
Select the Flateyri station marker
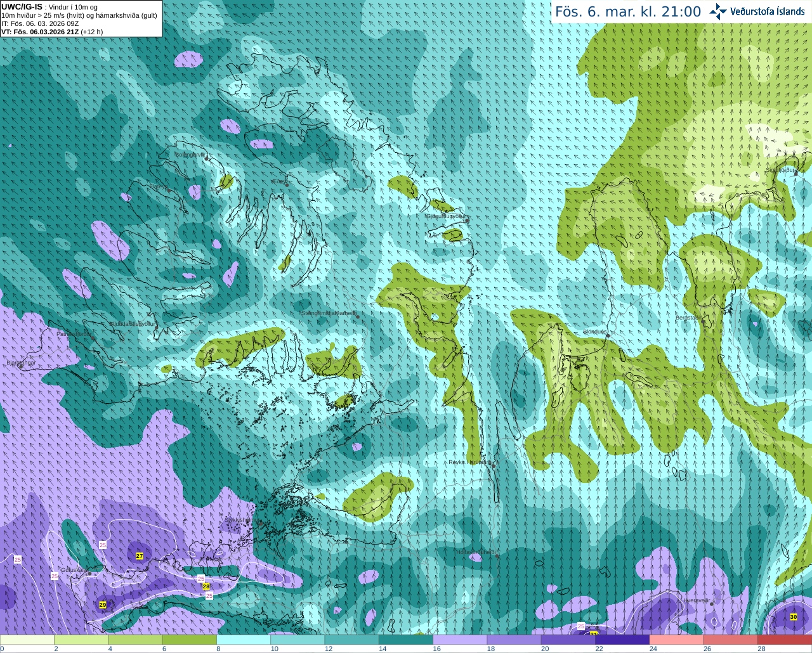pyautogui.click(x=168, y=190)
